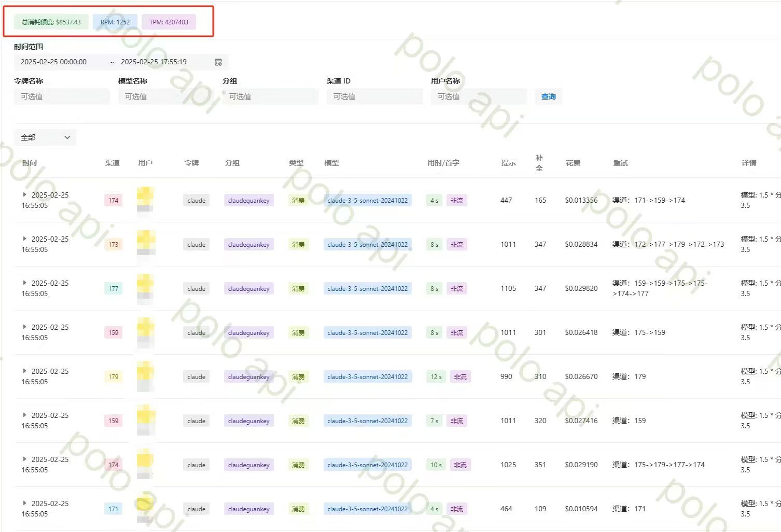Click the TPM: 4207403 tag
This screenshot has width=781, height=532.
tap(169, 22)
